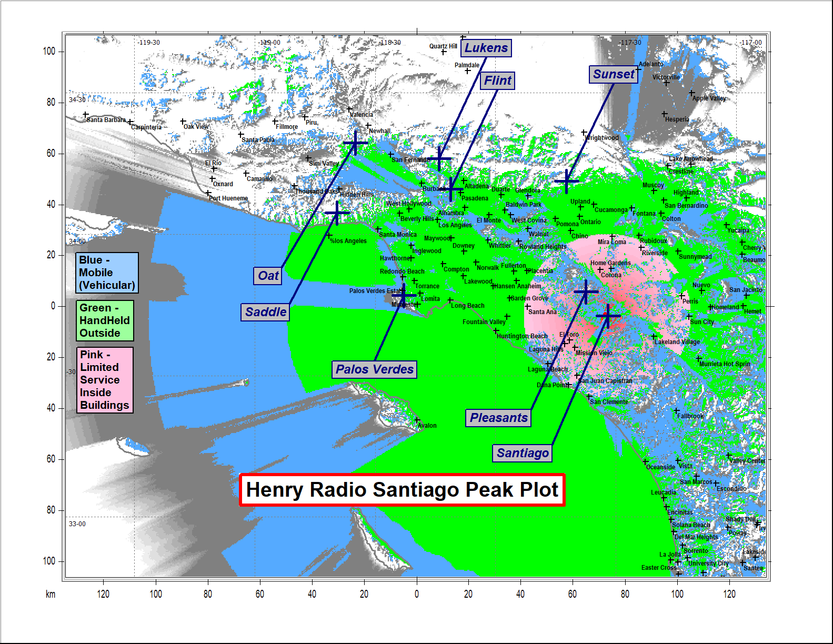This screenshot has width=833, height=644.
Task: Click the Laguna Beach city label
Action: point(548,369)
